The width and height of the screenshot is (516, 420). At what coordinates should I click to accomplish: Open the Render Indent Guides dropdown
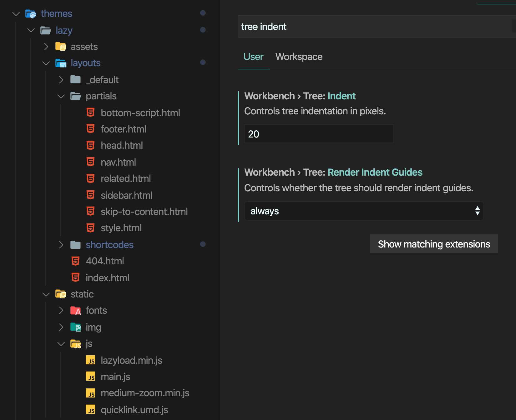point(364,211)
